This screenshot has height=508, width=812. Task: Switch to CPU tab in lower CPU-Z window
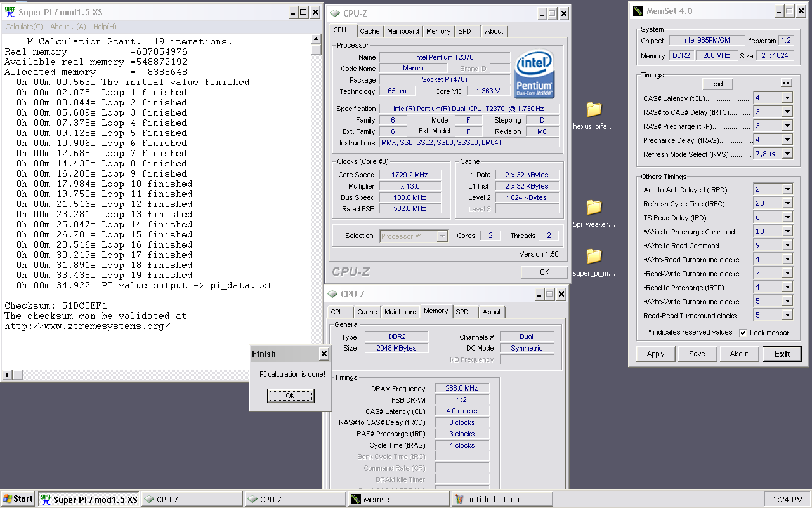click(337, 312)
